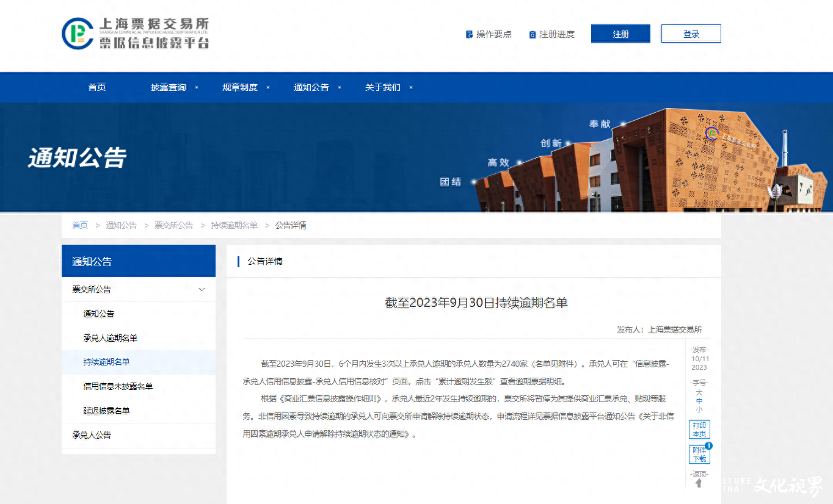Click the 通知公告 sidebar header
Image resolution: width=833 pixels, height=504 pixels.
click(x=139, y=261)
